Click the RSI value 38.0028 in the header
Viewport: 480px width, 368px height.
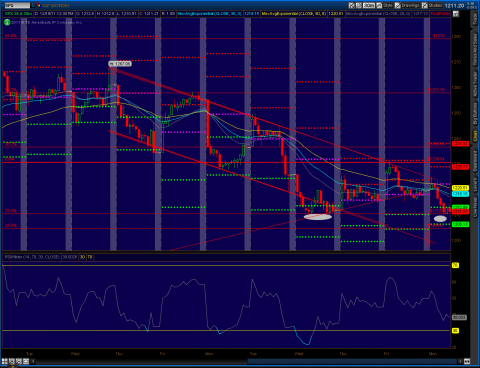click(x=70, y=257)
